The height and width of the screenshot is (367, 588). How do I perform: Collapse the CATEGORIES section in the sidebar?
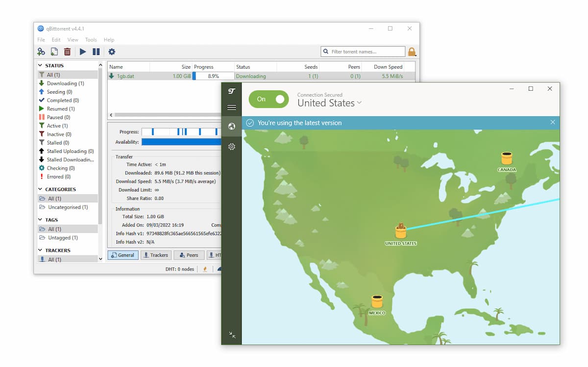click(x=41, y=190)
